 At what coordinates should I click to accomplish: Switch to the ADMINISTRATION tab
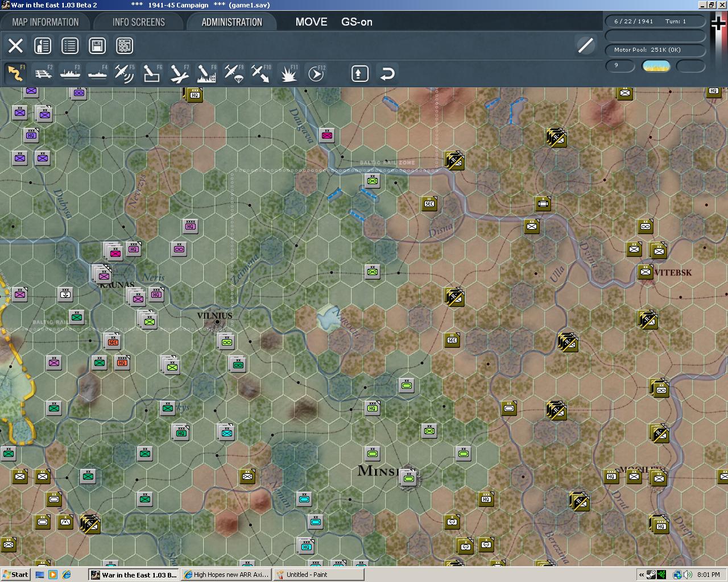click(232, 22)
